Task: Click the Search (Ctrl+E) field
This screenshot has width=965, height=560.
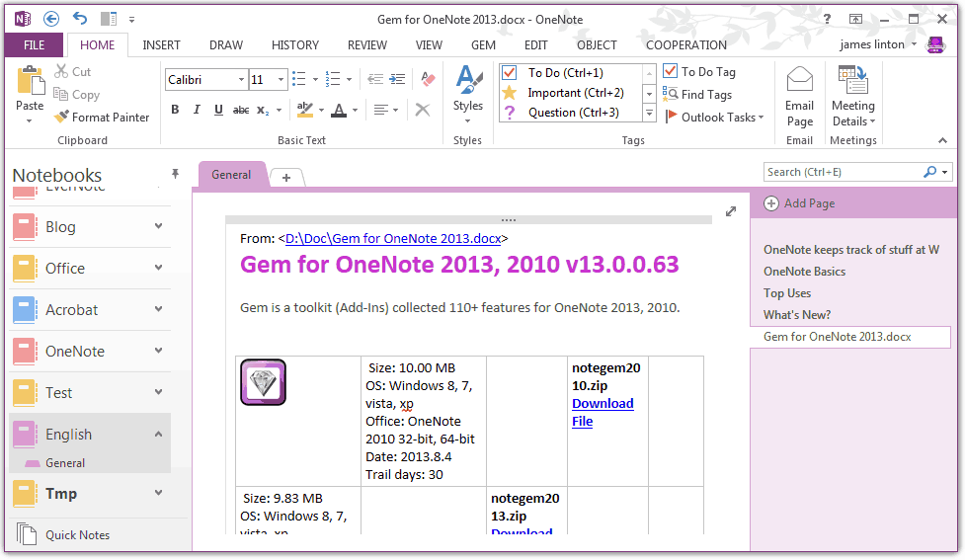Action: pos(844,172)
